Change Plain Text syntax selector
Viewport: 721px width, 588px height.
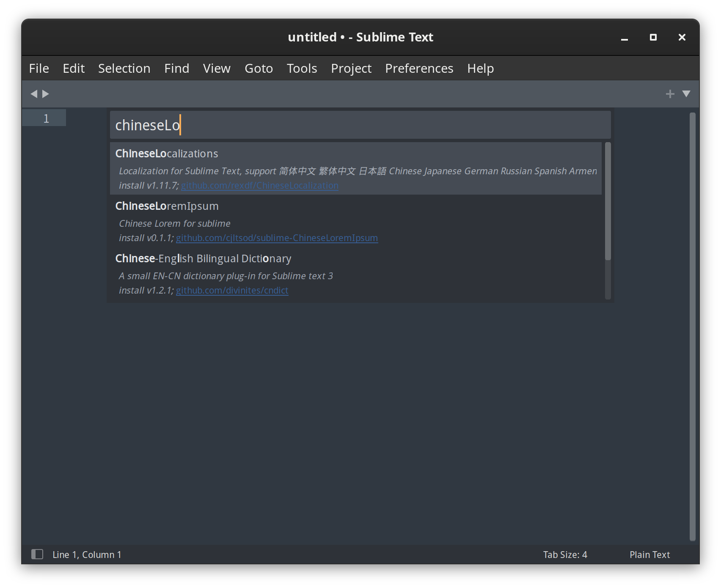click(649, 555)
